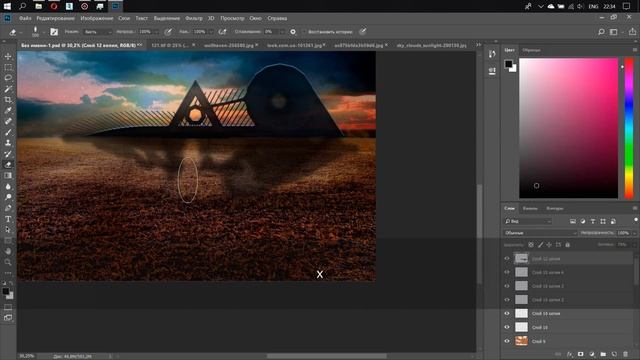Select the Eraser tool in the toolbox
Image resolution: width=640 pixels, height=360 pixels.
pos(8,164)
